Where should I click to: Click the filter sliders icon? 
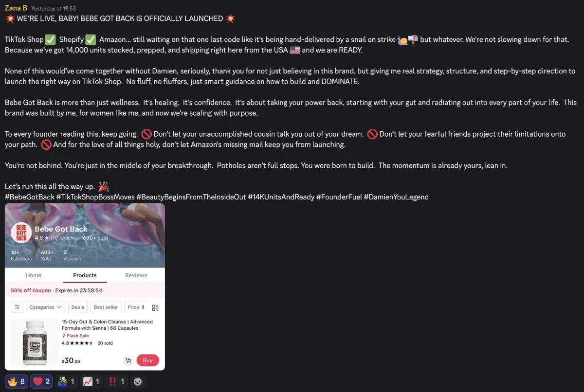17,307
